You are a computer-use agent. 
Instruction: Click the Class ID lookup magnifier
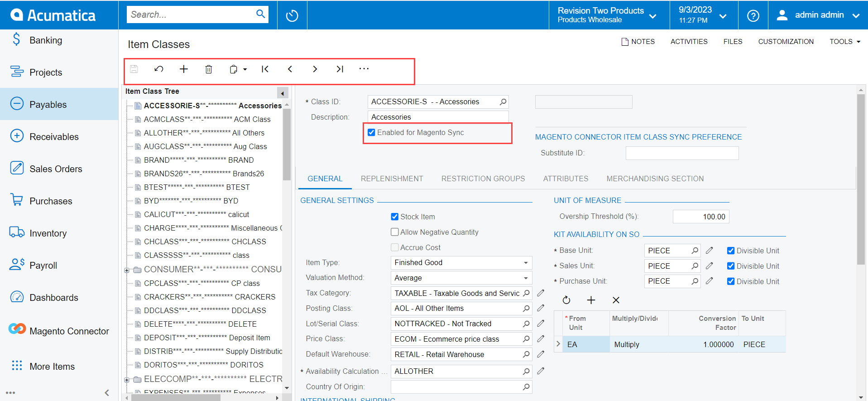(x=503, y=102)
